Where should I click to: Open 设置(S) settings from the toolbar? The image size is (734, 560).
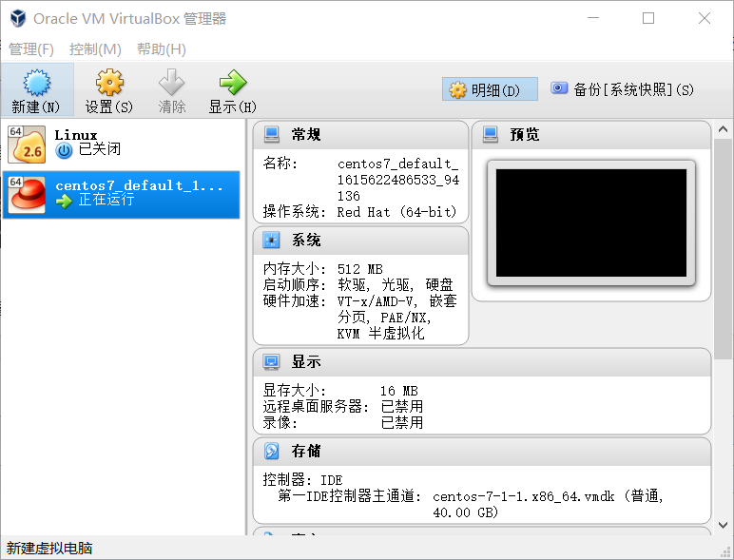[109, 90]
